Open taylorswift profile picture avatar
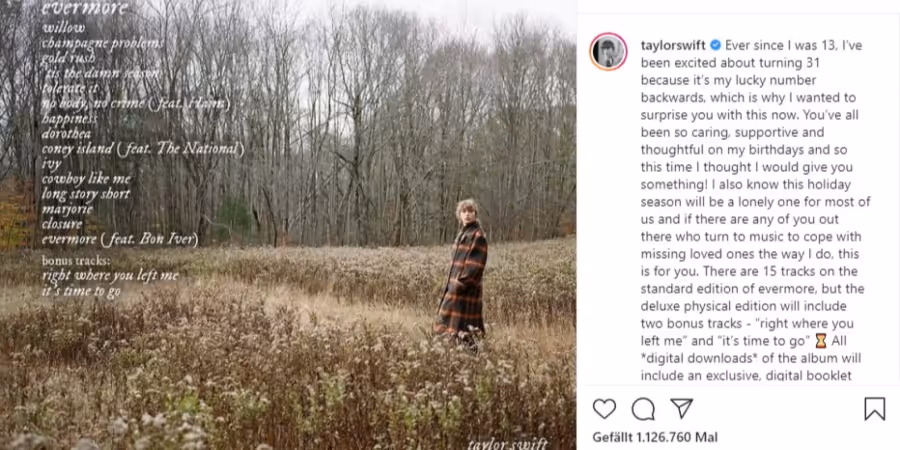The height and width of the screenshot is (450, 900). (608, 52)
